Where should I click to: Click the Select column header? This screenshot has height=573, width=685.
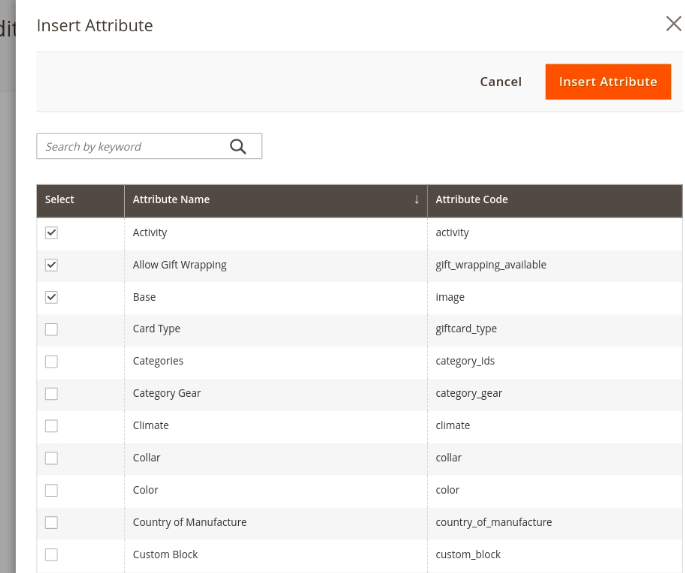pyautogui.click(x=60, y=200)
